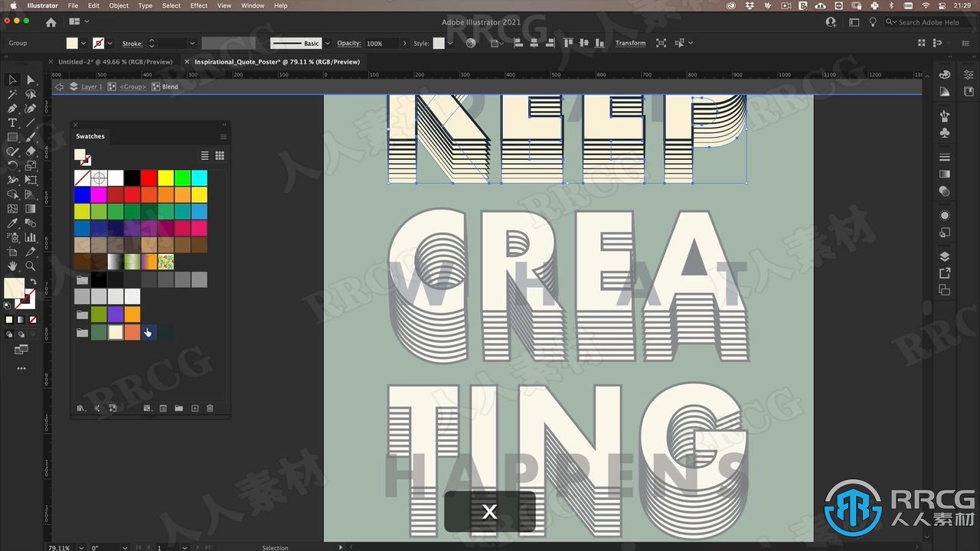
Task: Open the Window menu
Action: pyautogui.click(x=253, y=5)
